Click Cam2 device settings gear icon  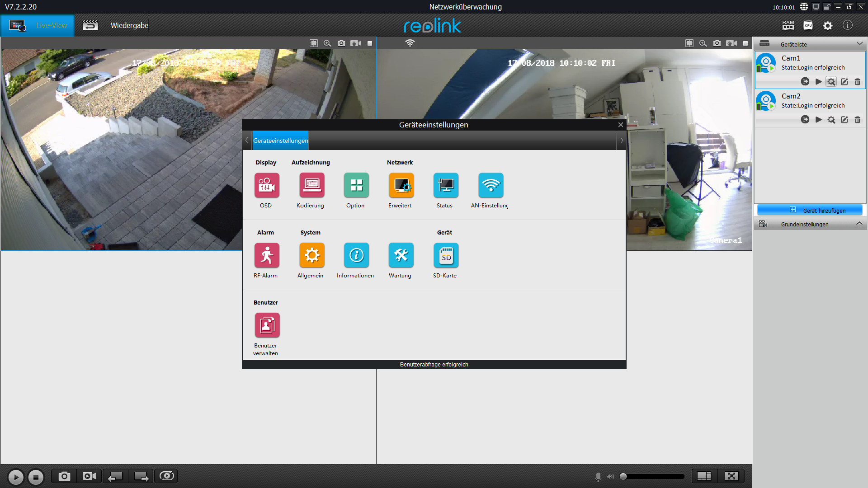tap(831, 120)
